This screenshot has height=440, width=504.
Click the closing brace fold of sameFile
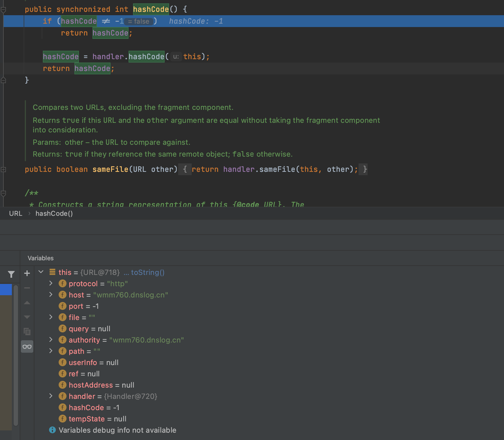pos(363,169)
